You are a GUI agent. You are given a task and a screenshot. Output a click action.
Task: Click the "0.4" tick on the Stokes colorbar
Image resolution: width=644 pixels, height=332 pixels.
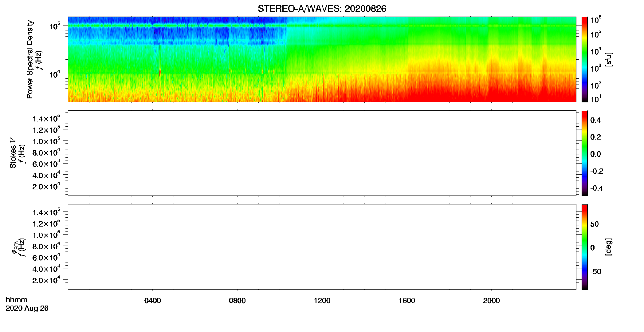tap(595, 120)
